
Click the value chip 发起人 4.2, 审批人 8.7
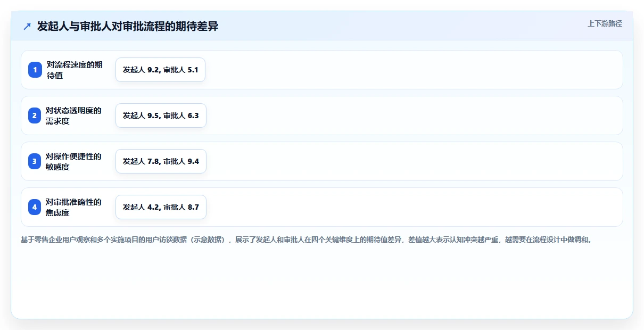[x=161, y=207]
